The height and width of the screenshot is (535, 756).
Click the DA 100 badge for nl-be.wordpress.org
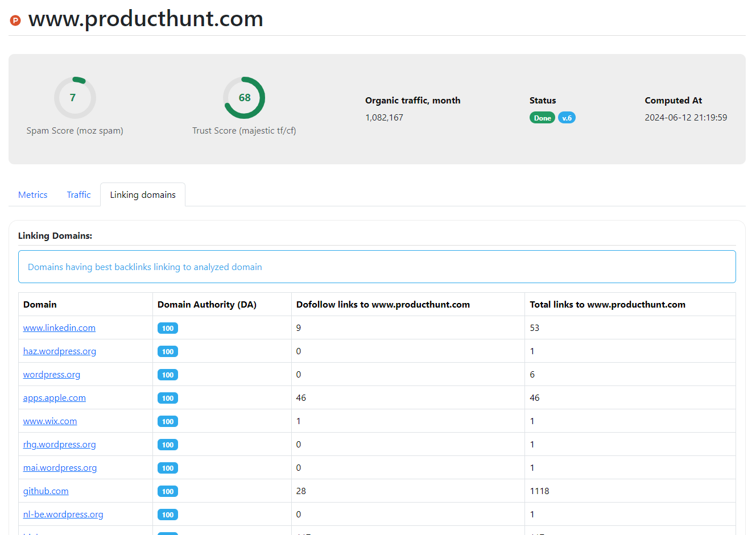coord(168,515)
